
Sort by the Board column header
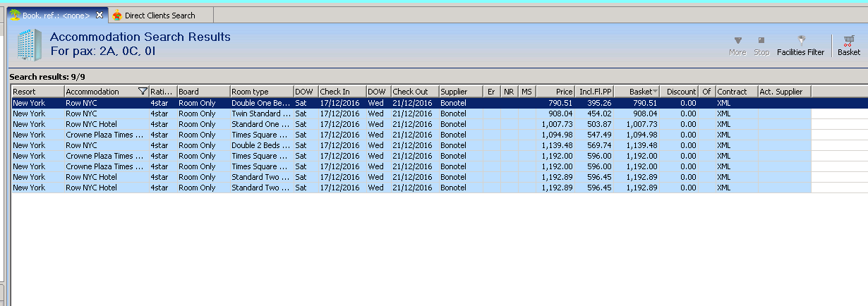[203, 92]
